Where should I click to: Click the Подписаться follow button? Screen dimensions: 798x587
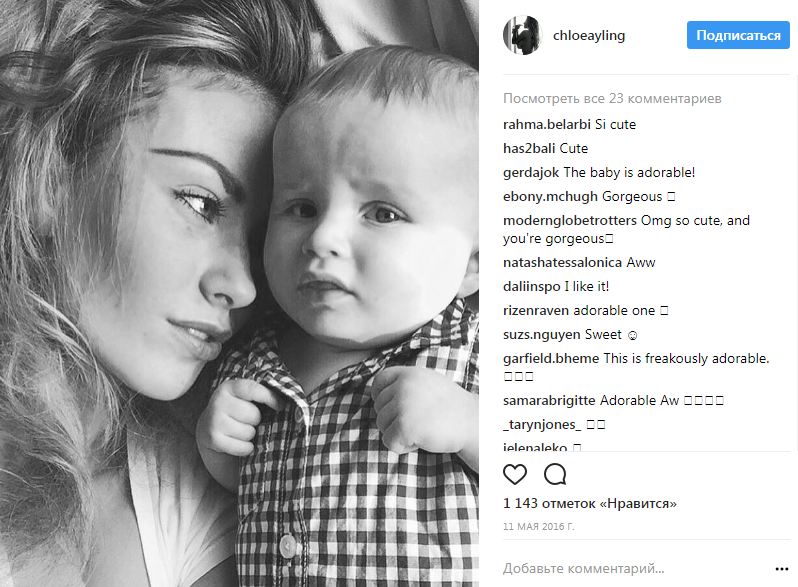738,35
